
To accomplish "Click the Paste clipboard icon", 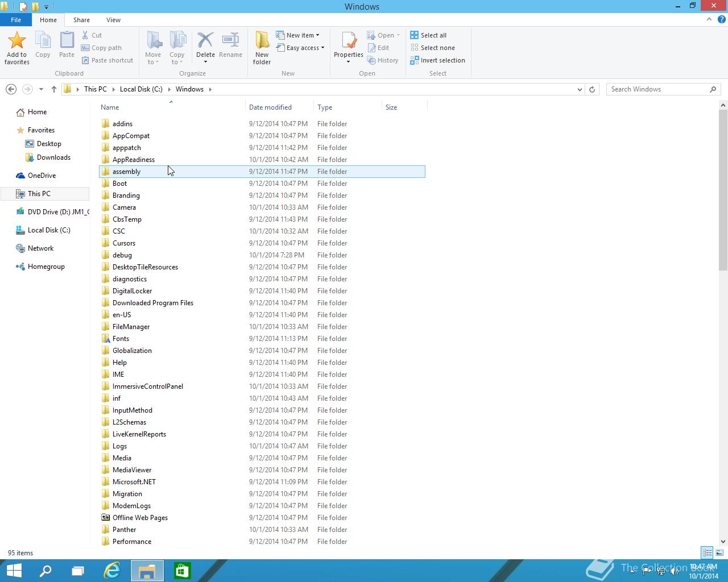I will click(x=67, y=40).
